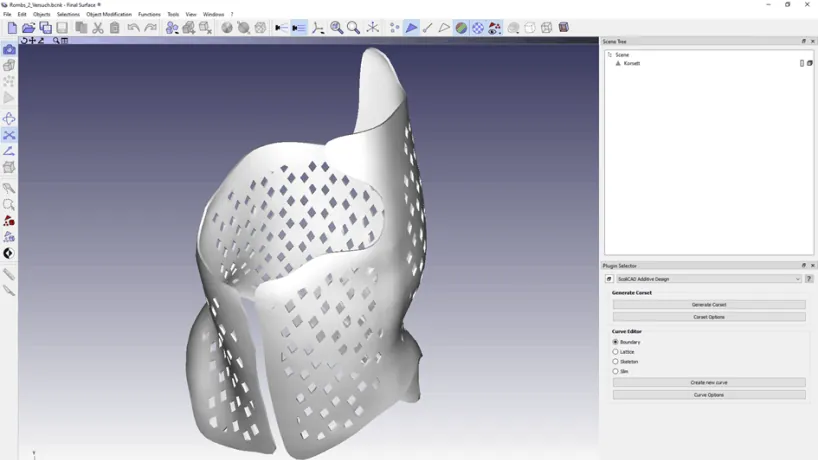
Task: Open the Selections menu
Action: [68, 14]
